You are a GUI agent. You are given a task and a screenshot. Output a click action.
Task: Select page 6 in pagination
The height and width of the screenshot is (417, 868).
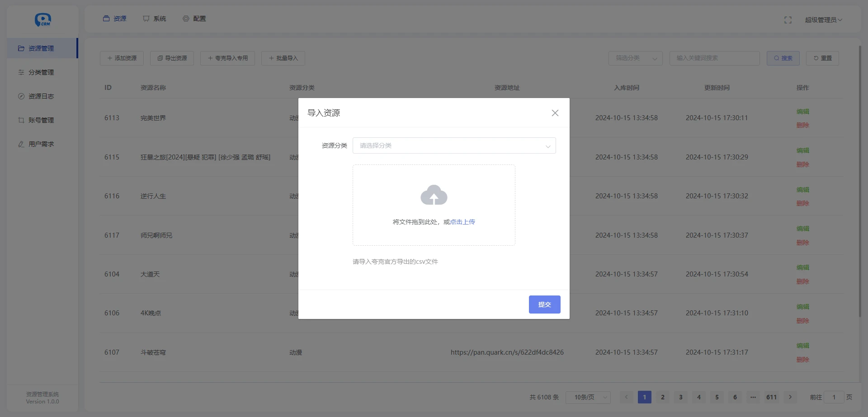click(735, 397)
